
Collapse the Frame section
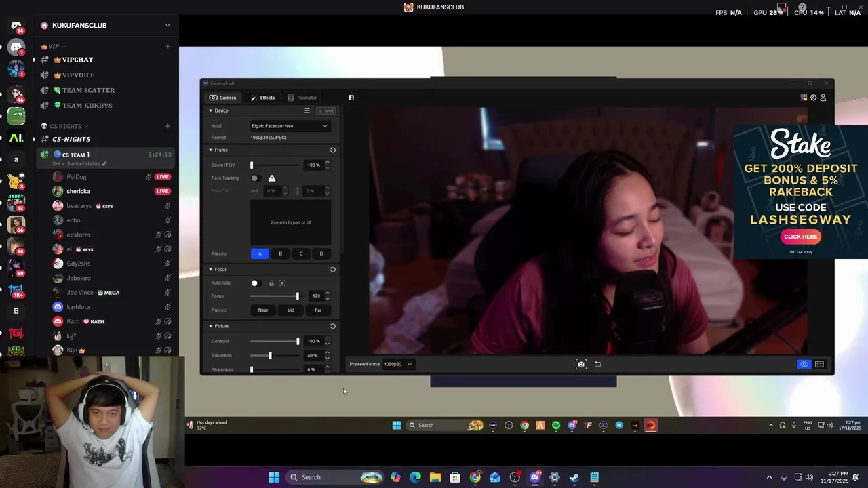click(x=210, y=150)
